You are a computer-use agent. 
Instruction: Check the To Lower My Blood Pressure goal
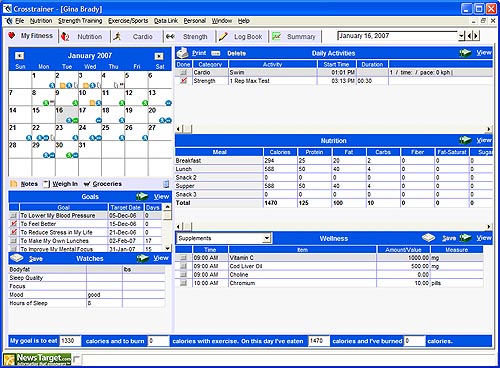click(14, 216)
